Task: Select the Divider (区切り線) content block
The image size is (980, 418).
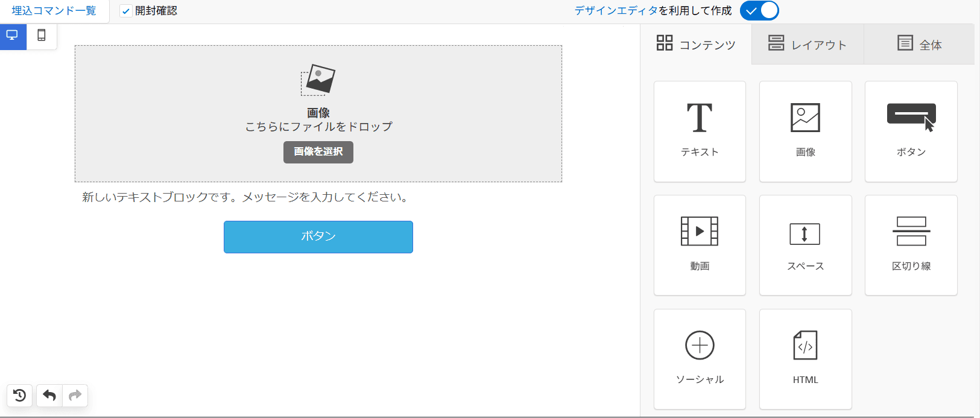Action: [911, 245]
